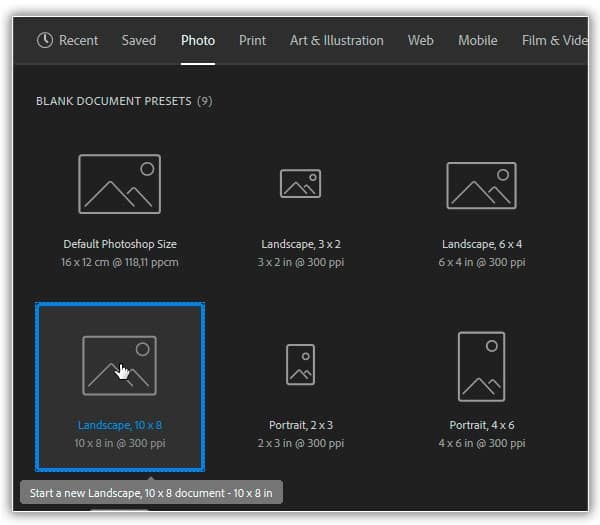
Task: Click the "Landscape, 3 x 2" label
Action: (301, 244)
